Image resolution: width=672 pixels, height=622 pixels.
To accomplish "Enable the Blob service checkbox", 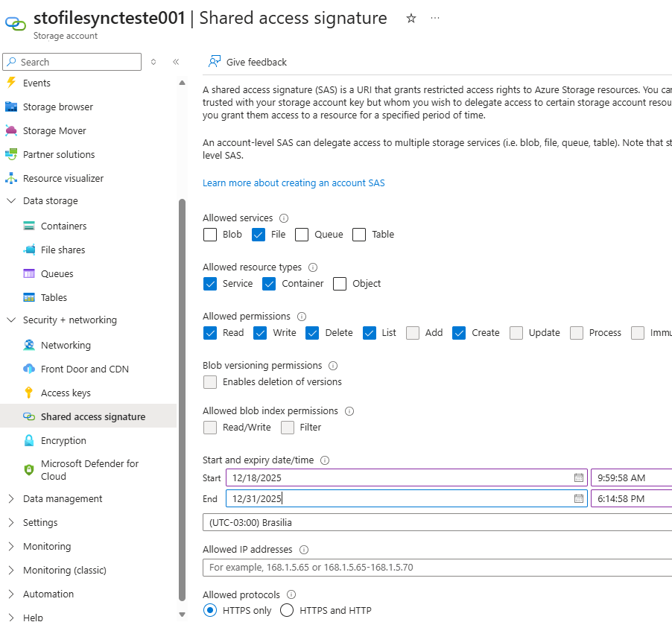I will [x=210, y=235].
